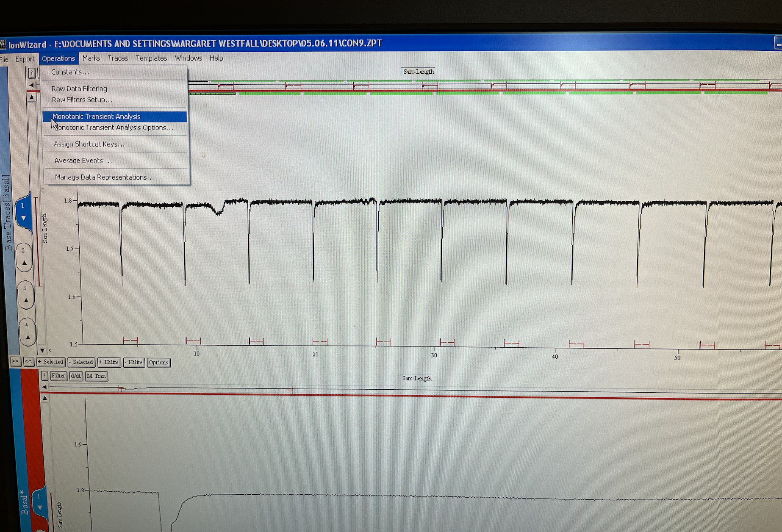
Task: Run Monotonic Transient Analysis from the menu
Action: click(x=115, y=116)
